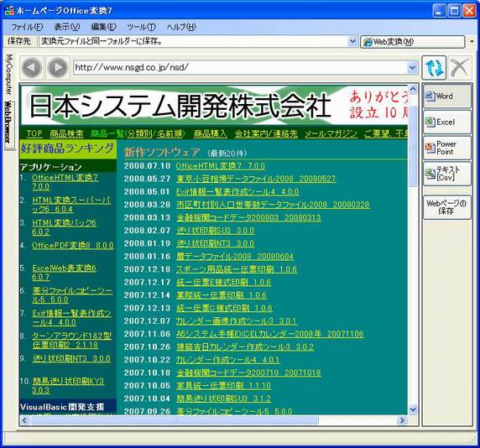Open the arrow next to Web変換
Image resolution: width=480 pixels, height=448 pixels.
472,42
